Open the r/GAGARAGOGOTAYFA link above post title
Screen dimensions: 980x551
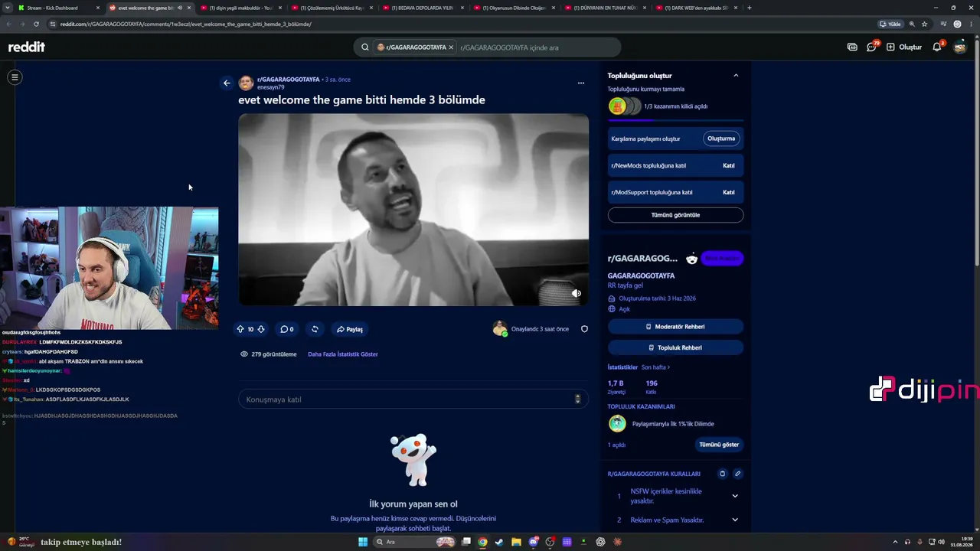(288, 80)
